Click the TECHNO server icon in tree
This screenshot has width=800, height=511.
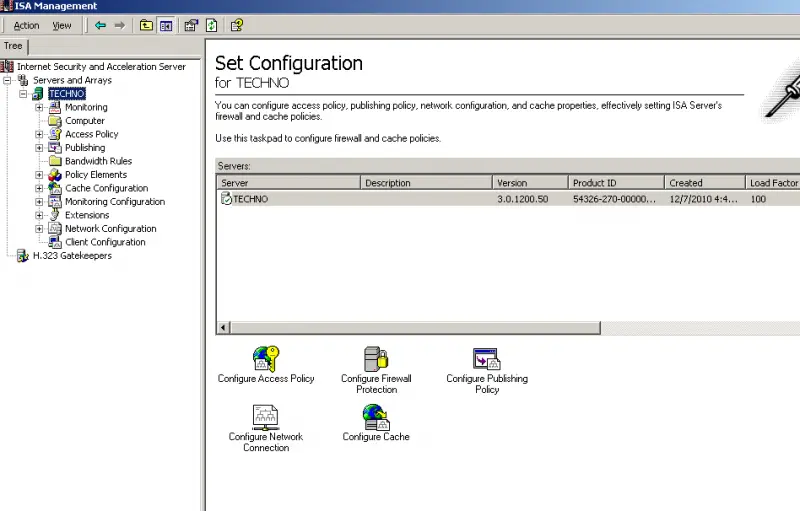point(38,94)
